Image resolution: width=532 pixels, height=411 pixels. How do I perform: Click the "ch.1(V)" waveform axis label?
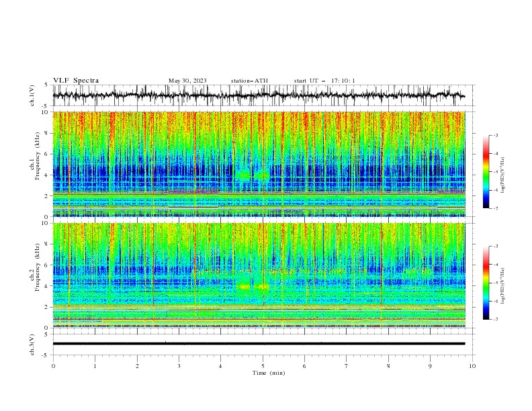click(32, 95)
